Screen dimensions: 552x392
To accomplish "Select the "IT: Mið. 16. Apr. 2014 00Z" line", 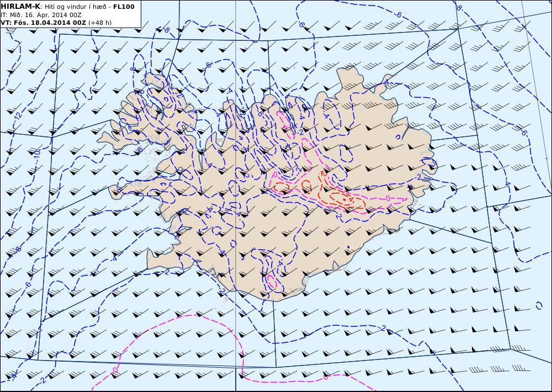I will [41, 15].
